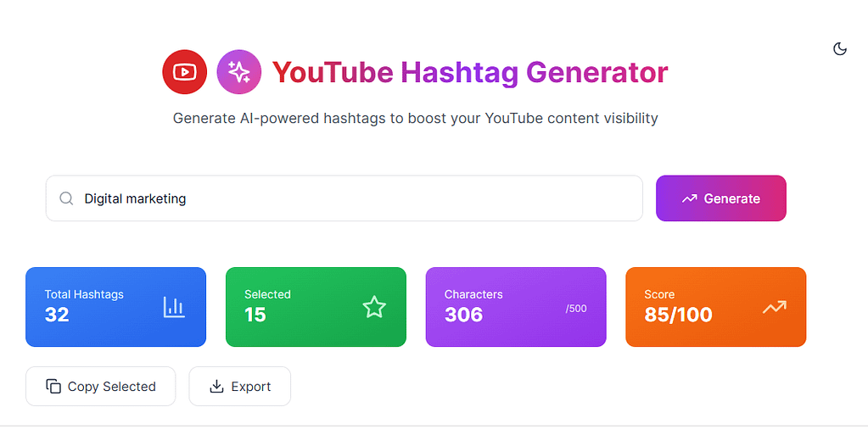Click the AI-powered hashtags subtitle text
The width and height of the screenshot is (868, 435).
415,118
